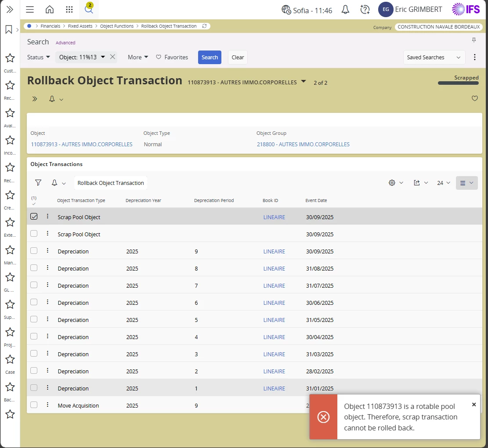Select company CONSTRUCTION NAVALE BORDEAUX field
This screenshot has width=488, height=448.
(x=438, y=27)
